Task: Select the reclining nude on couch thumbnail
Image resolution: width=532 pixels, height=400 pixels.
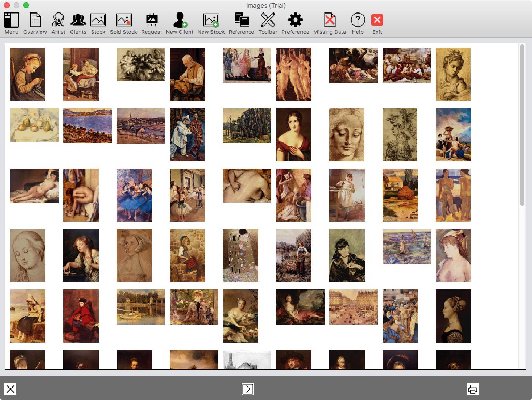Action: [x=34, y=186]
